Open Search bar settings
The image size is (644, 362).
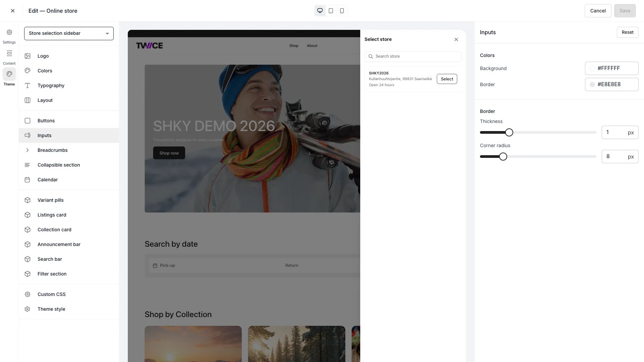click(69, 259)
